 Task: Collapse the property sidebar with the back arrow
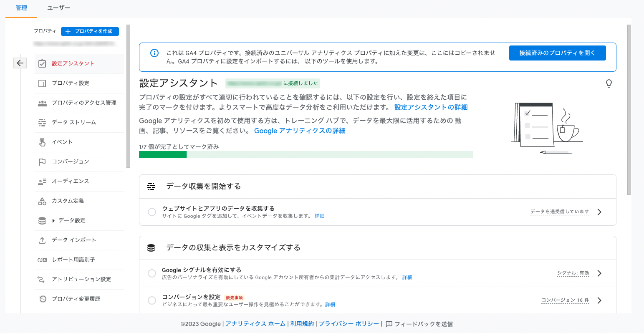pyautogui.click(x=20, y=63)
